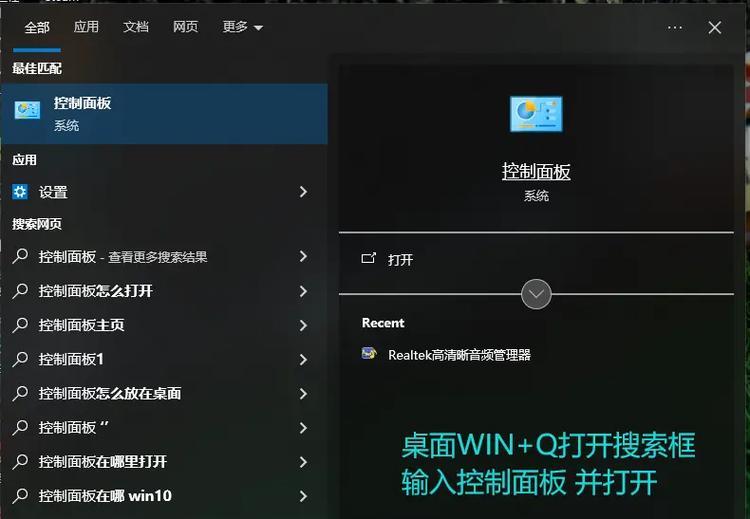
Task: Click search icon beside 控制面板1
Action: (20, 359)
